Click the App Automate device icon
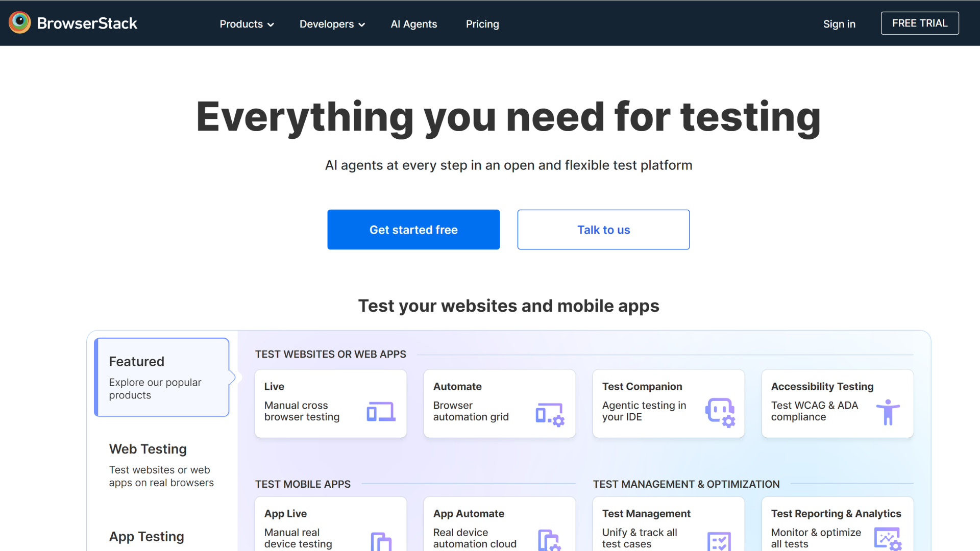The image size is (980, 551). [x=549, y=540]
